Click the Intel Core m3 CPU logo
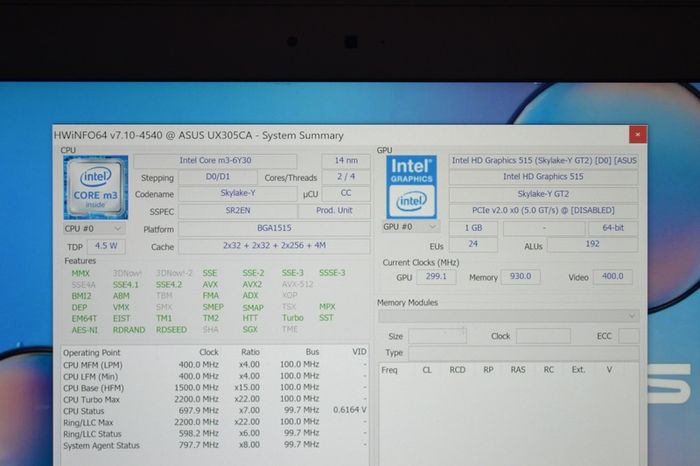The image size is (700, 466). pos(96,187)
